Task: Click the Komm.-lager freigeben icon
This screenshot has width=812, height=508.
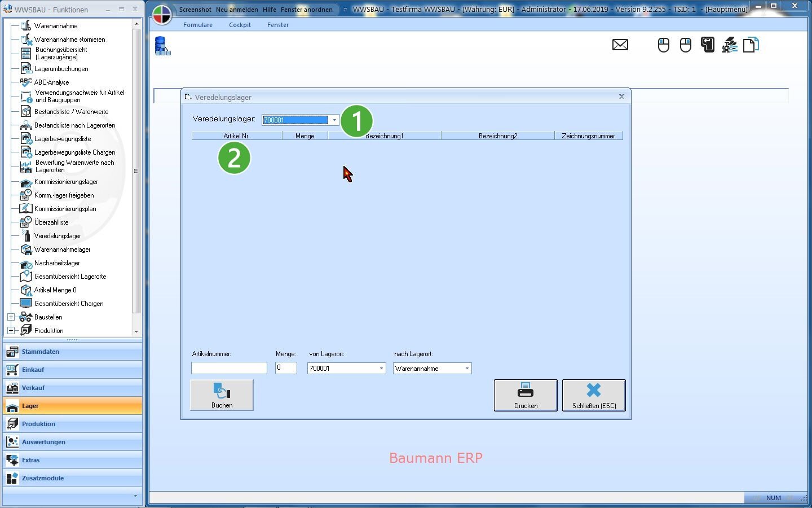Action: tap(26, 195)
